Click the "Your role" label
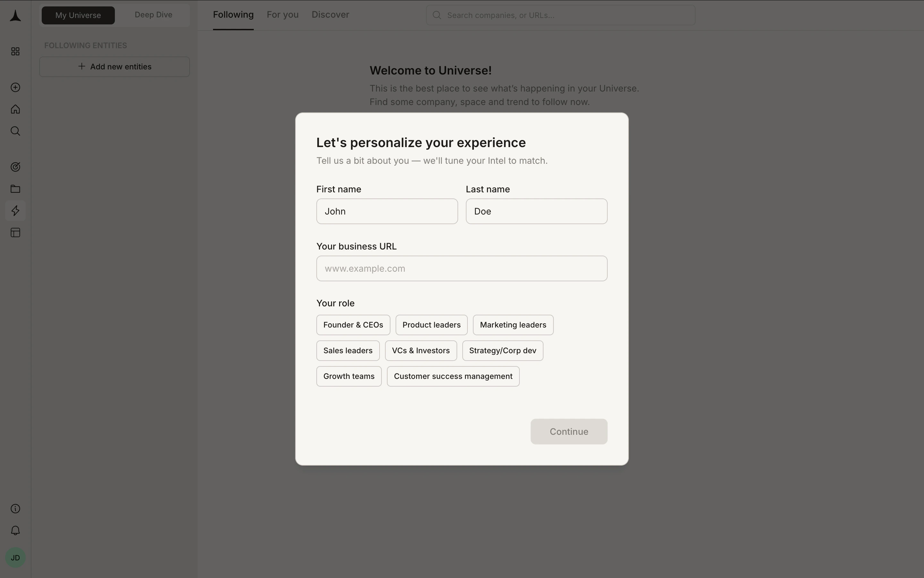The height and width of the screenshot is (578, 924). [336, 303]
